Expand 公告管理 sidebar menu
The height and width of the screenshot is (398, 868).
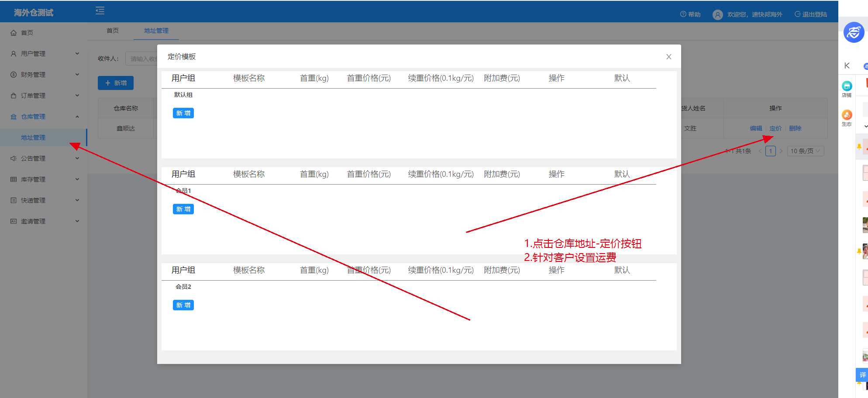(x=44, y=158)
